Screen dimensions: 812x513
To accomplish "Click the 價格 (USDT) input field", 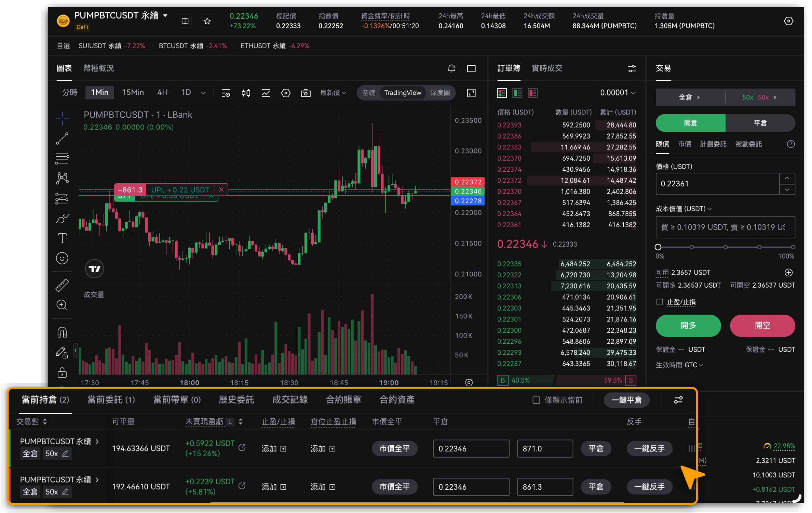I will [717, 184].
